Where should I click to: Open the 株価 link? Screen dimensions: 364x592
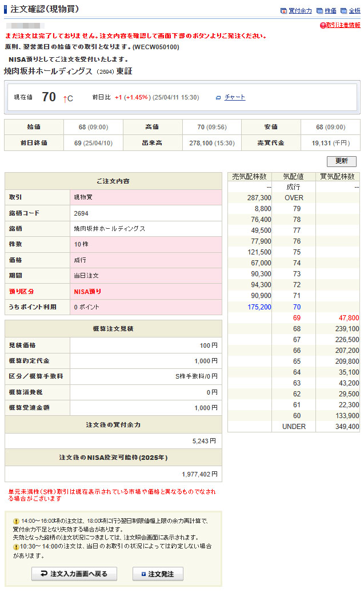click(330, 11)
